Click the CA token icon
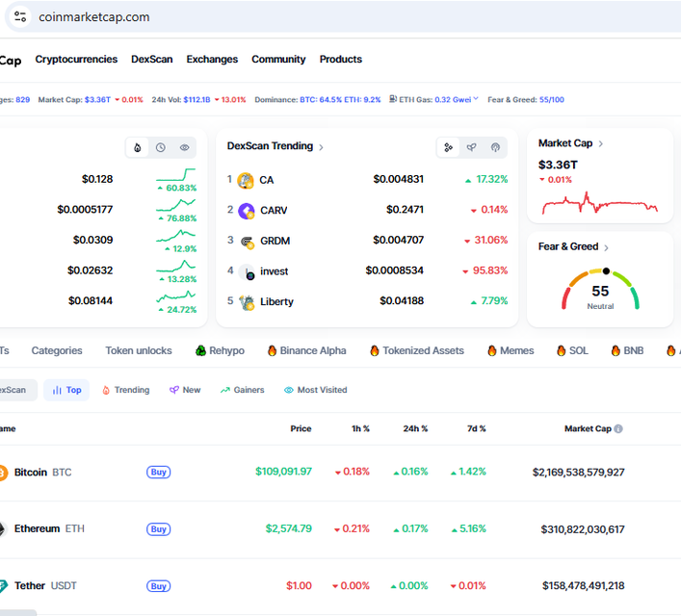The image size is (681, 616). (x=246, y=180)
